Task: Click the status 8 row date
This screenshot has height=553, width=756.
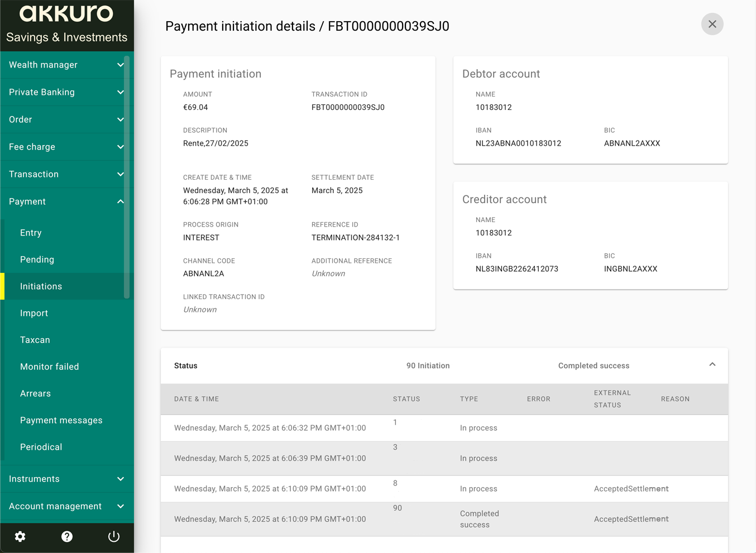Action: (x=270, y=488)
